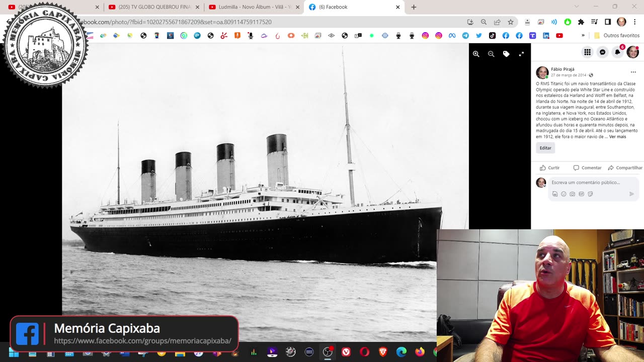Focus the public comment input field

coord(594,183)
